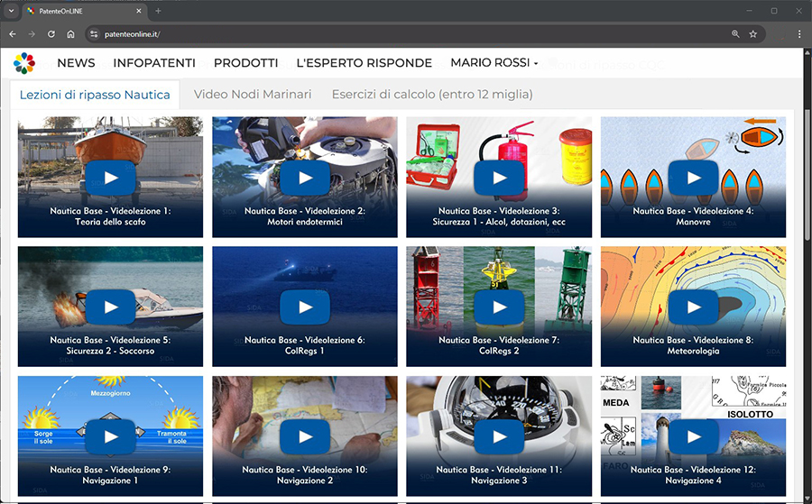812x504 pixels.
Task: Open Esercizi di calcolo tab
Action: point(431,94)
